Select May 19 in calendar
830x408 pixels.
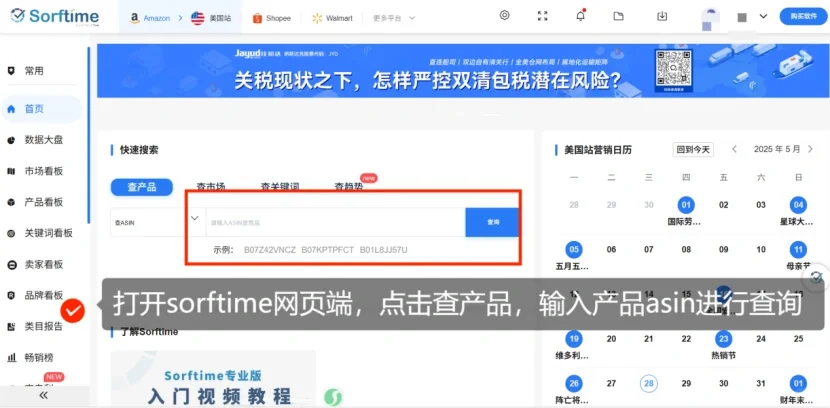coord(574,339)
